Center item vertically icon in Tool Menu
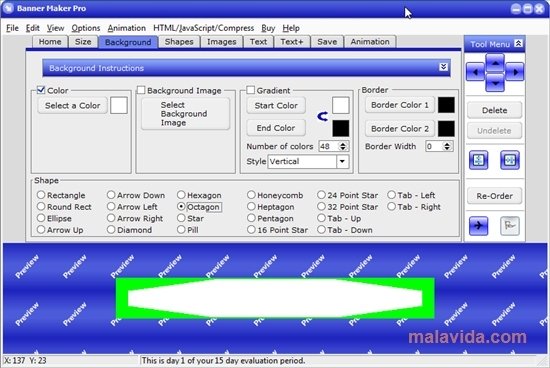550x368 pixels. coord(479,160)
